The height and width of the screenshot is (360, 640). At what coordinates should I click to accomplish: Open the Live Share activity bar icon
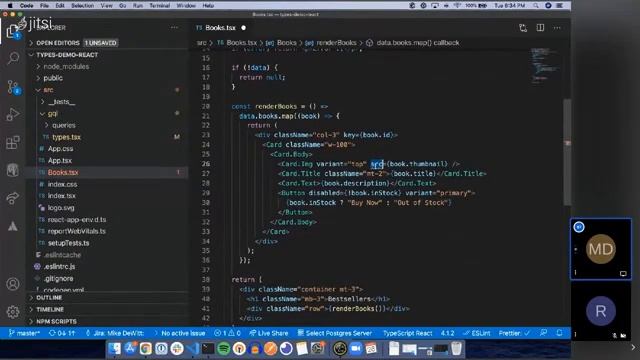(x=13, y=198)
